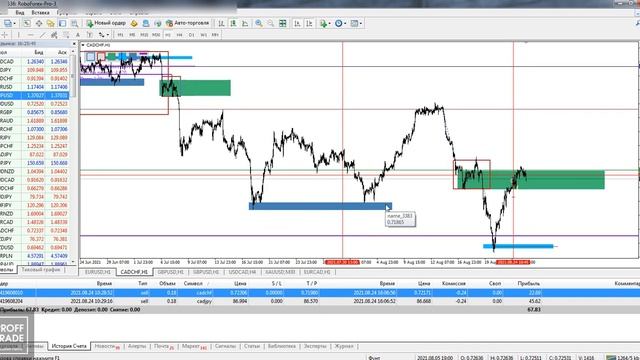Click the blue icon next to MetaEditor
640x360 pixels.
pyautogui.click(x=146, y=24)
